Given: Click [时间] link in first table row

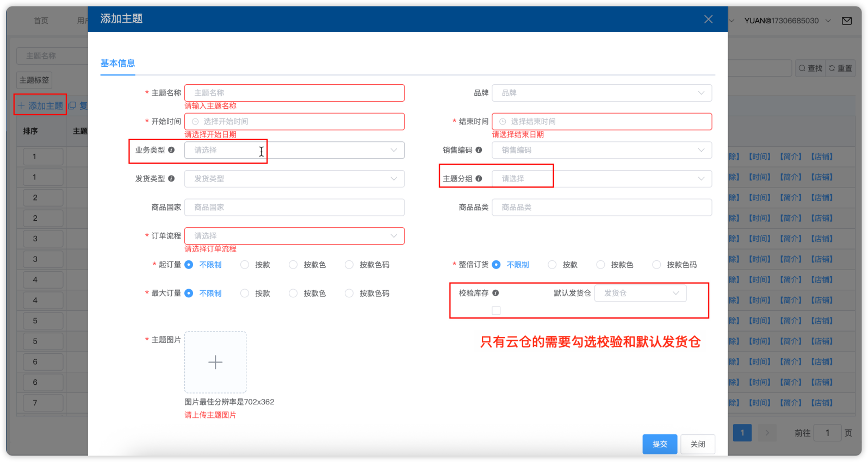Looking at the screenshot, I should coord(760,157).
